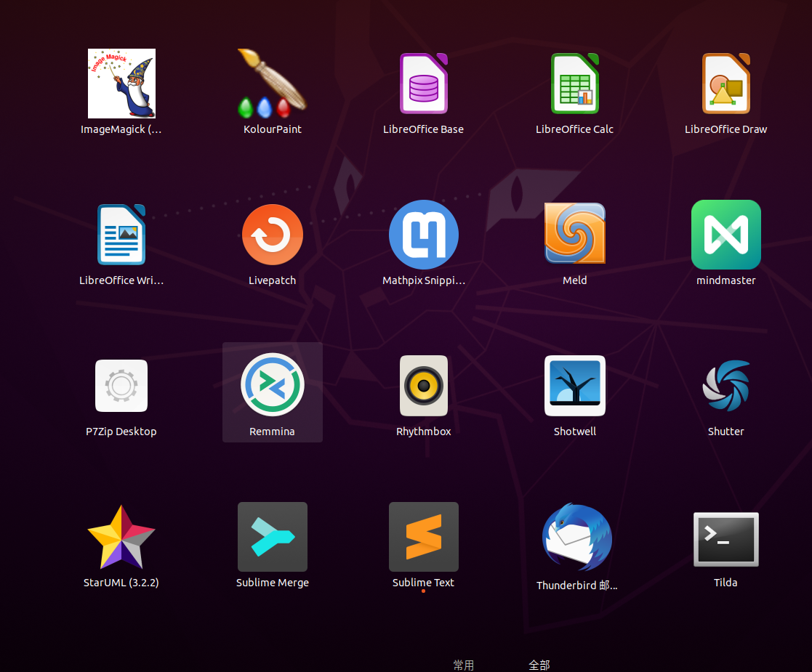Image resolution: width=812 pixels, height=672 pixels.
Task: Switch to the 全部 all apps tab
Action: (x=539, y=665)
